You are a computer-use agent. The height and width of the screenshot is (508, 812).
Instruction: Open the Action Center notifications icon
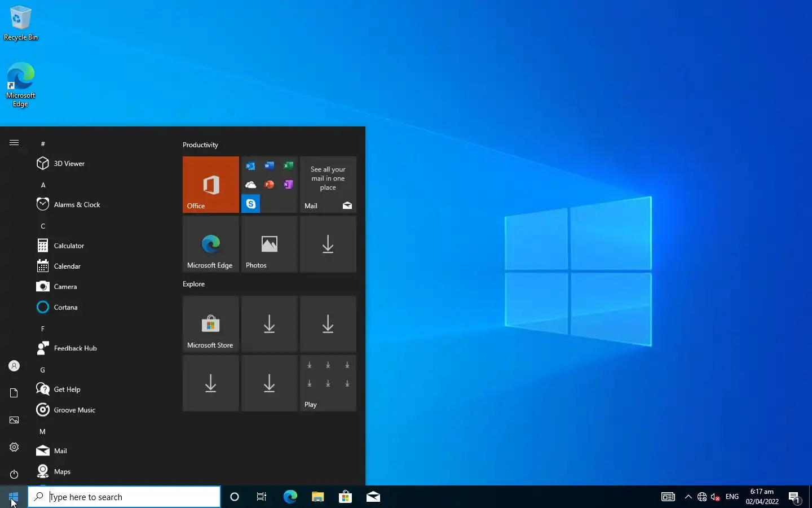(x=795, y=497)
